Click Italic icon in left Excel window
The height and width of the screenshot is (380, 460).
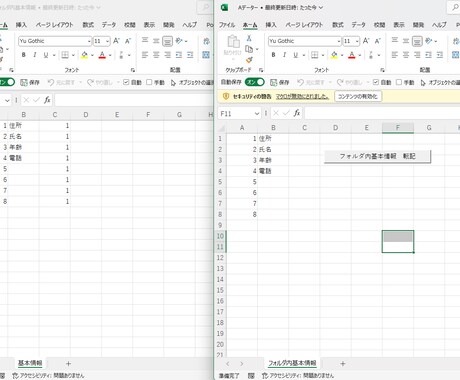[35, 55]
